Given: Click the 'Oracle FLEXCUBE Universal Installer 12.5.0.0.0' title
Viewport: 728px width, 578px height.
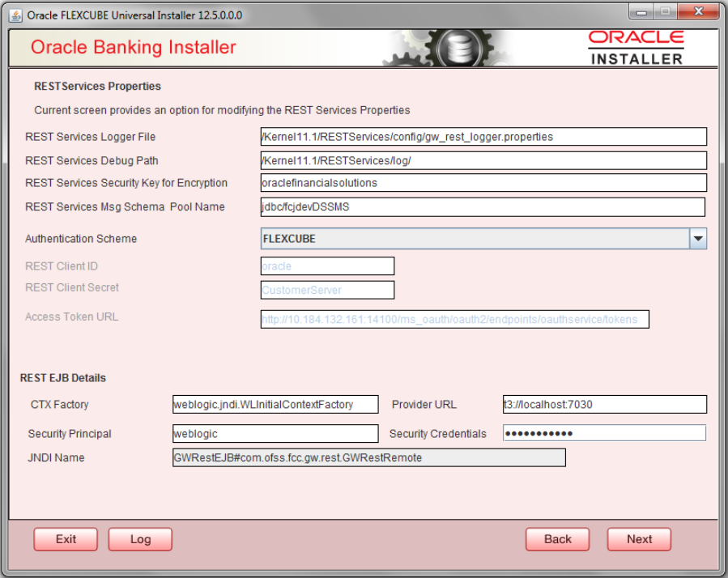Looking at the screenshot, I should pos(134,15).
